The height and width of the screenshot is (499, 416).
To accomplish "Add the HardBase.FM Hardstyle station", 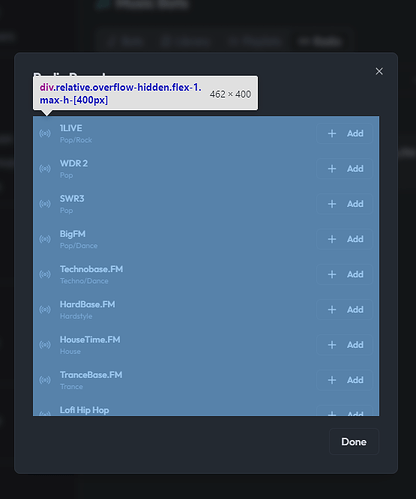I will tap(345, 310).
